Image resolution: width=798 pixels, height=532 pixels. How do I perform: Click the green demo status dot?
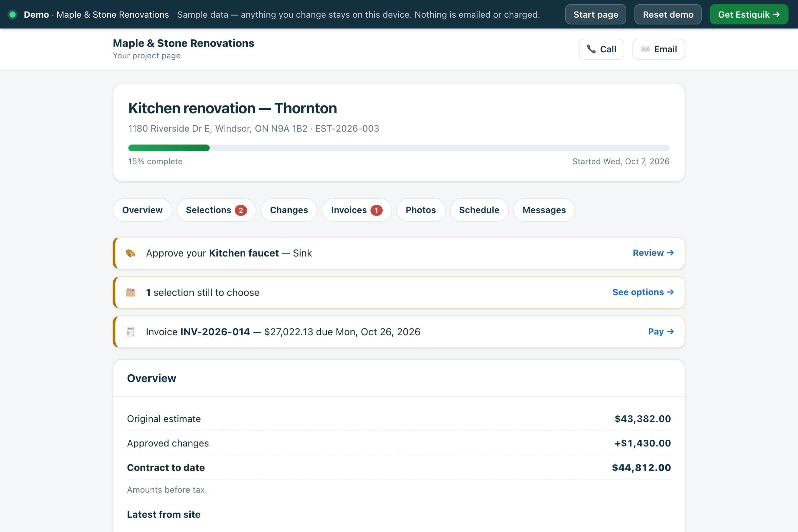point(13,15)
